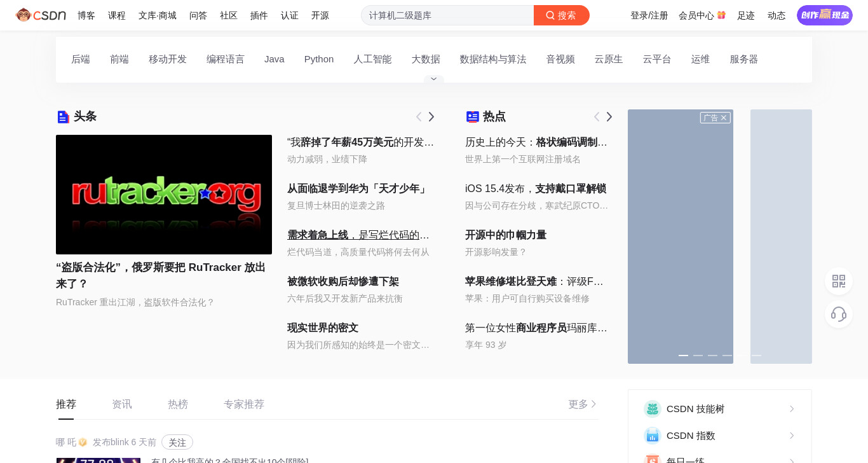The image size is (868, 463).
Task: Open the 课程 menu item
Action: (117, 15)
